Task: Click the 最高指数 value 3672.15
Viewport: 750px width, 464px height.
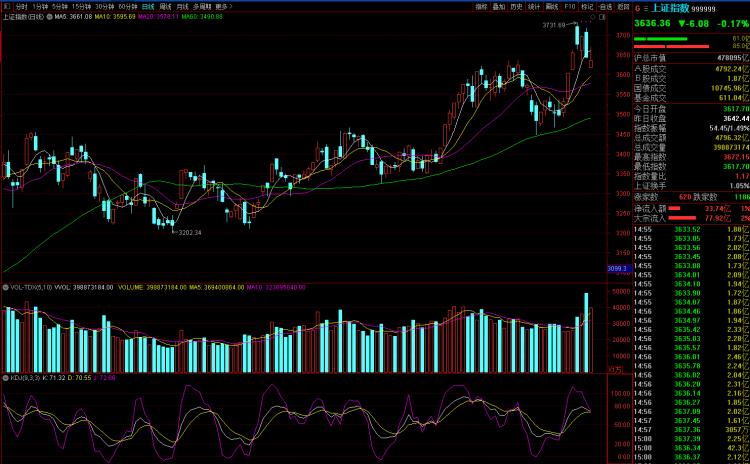Action: (736, 157)
